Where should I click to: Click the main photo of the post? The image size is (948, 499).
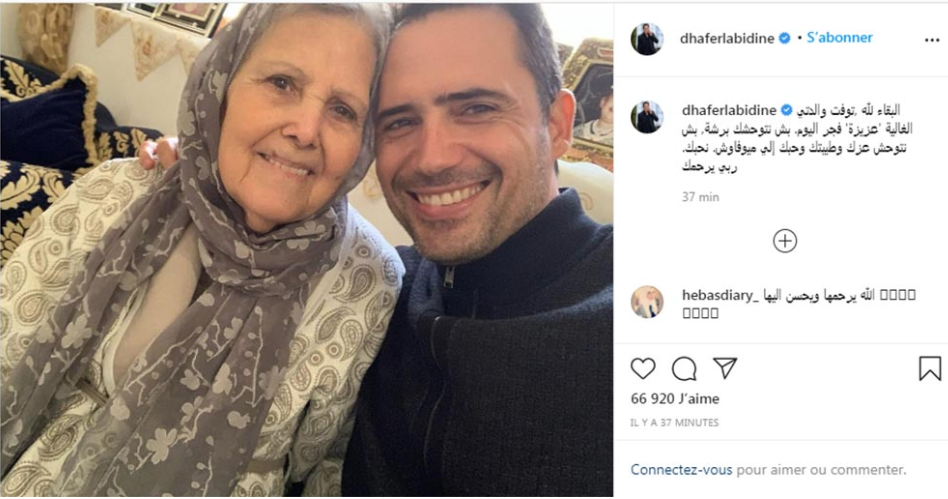pos(307,249)
